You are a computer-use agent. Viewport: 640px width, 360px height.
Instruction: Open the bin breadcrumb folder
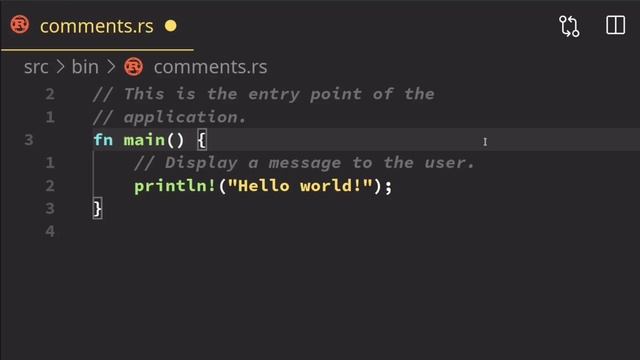pos(85,67)
